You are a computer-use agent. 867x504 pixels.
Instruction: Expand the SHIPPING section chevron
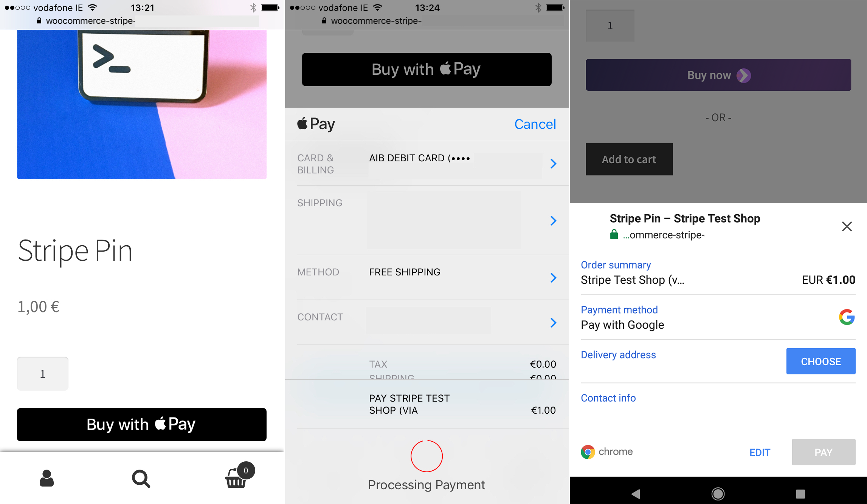click(552, 220)
